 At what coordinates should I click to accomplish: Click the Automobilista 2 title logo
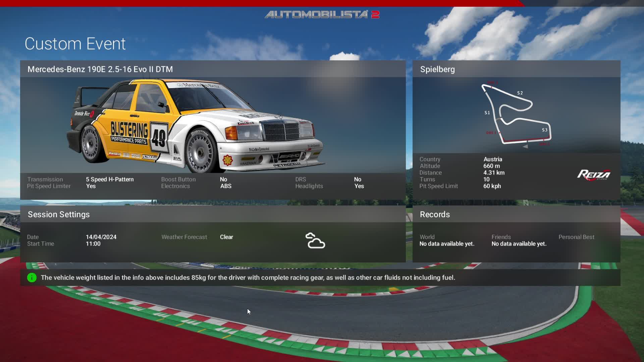tap(322, 14)
